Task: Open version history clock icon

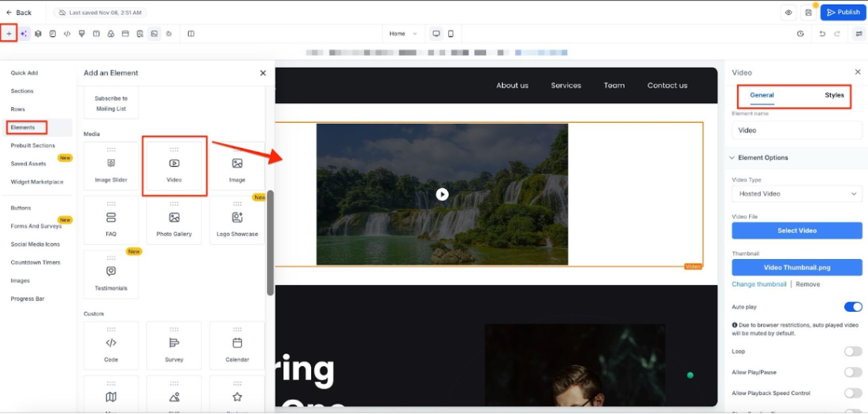Action: (800, 34)
